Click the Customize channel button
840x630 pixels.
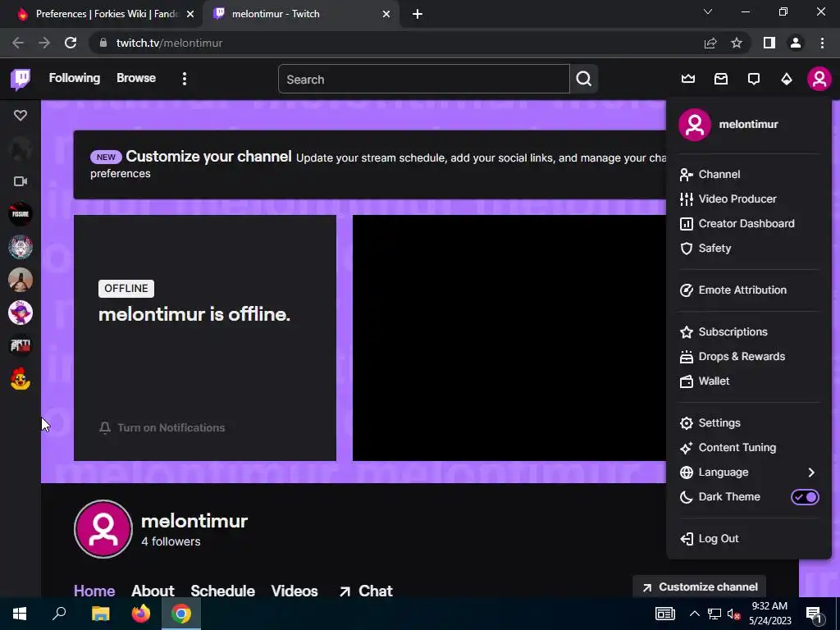click(x=699, y=587)
